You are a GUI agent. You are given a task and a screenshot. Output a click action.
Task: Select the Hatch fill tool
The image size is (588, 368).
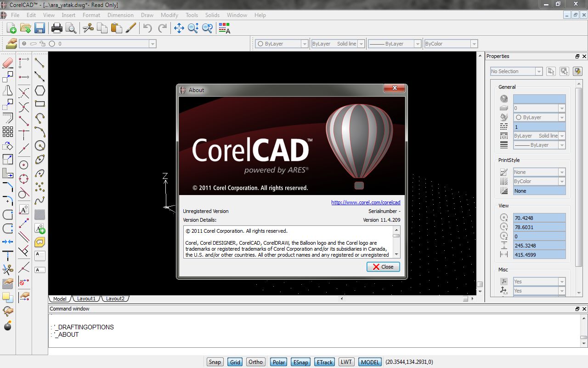(40, 214)
